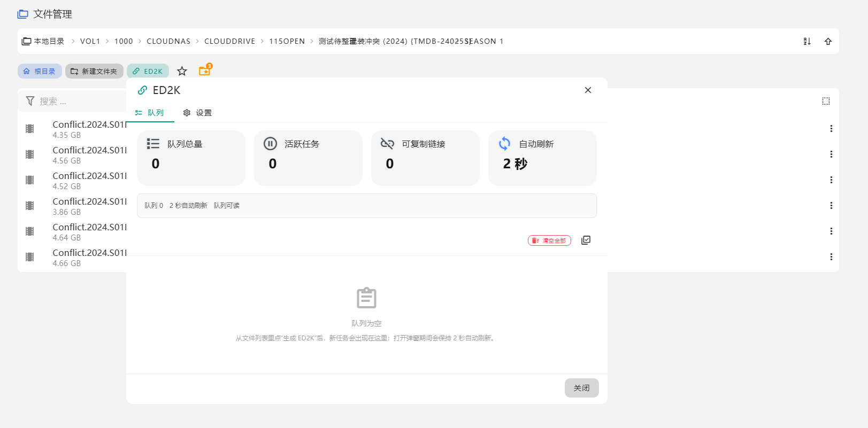
Task: Click the 可复制链接 card
Action: coord(425,158)
